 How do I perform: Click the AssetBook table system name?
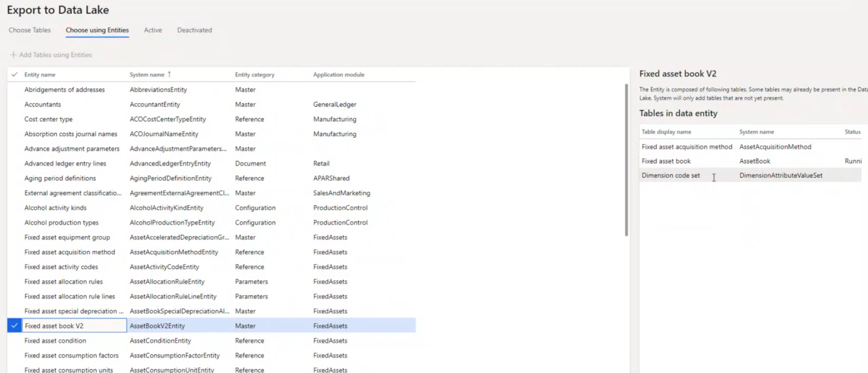[x=755, y=161]
